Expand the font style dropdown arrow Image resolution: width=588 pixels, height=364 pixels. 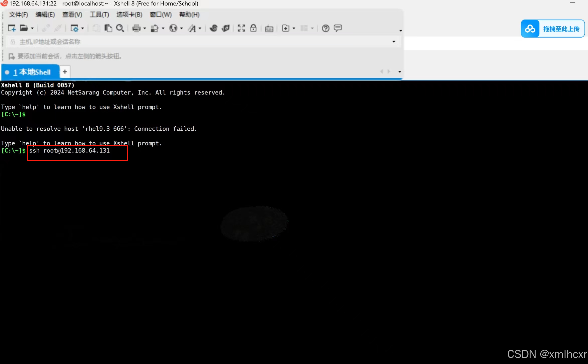[x=200, y=28]
